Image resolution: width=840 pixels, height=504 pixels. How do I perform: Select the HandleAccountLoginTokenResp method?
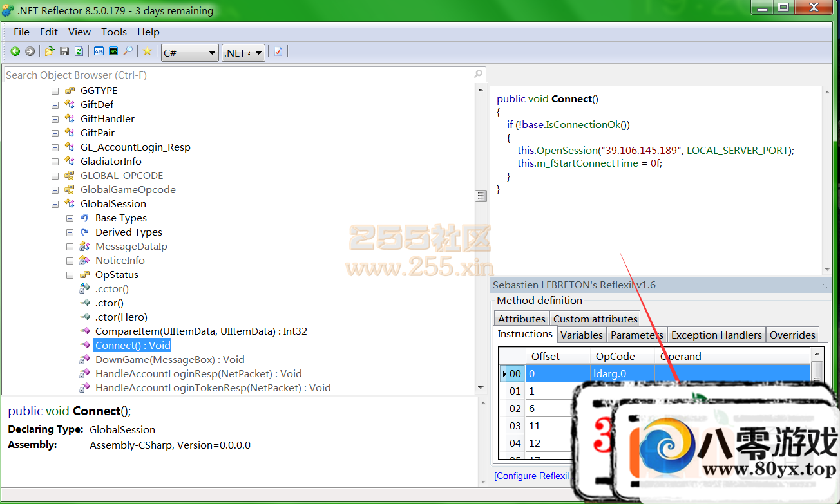[213, 387]
